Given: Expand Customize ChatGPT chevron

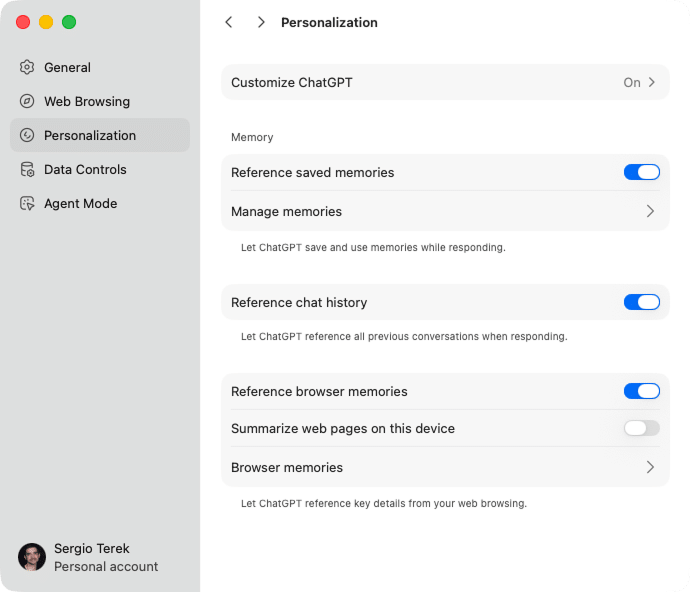Looking at the screenshot, I should [x=652, y=82].
